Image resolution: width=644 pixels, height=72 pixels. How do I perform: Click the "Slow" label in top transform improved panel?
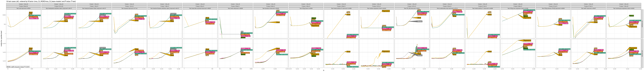click(x=278, y=22)
